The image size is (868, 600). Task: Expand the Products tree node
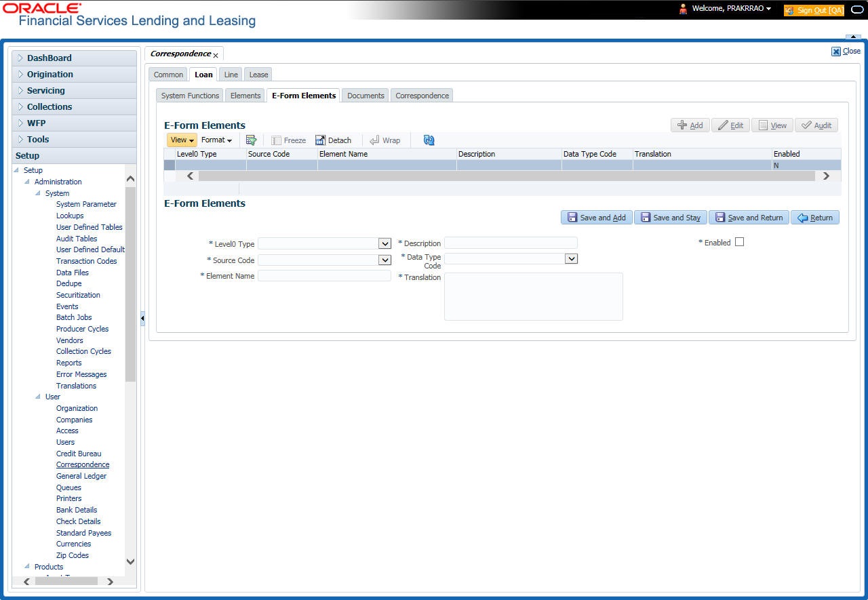pyautogui.click(x=27, y=567)
